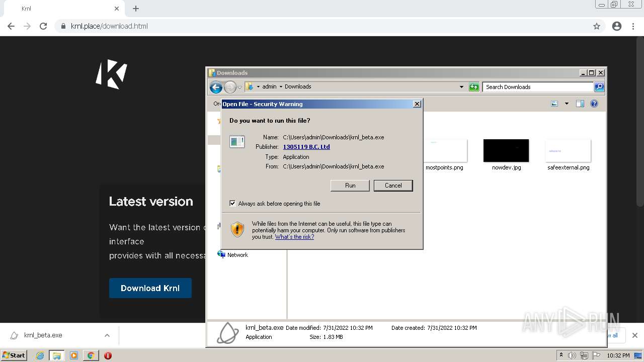Click the volume speaker tray icon
Screen dimensions: 644x362
tap(572, 355)
